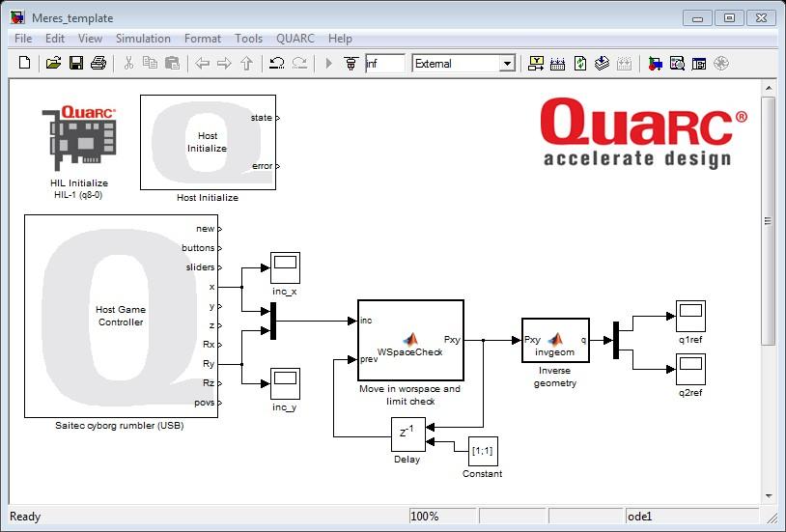The height and width of the screenshot is (532, 786).
Task: Open the QUARC menu
Action: coord(295,39)
